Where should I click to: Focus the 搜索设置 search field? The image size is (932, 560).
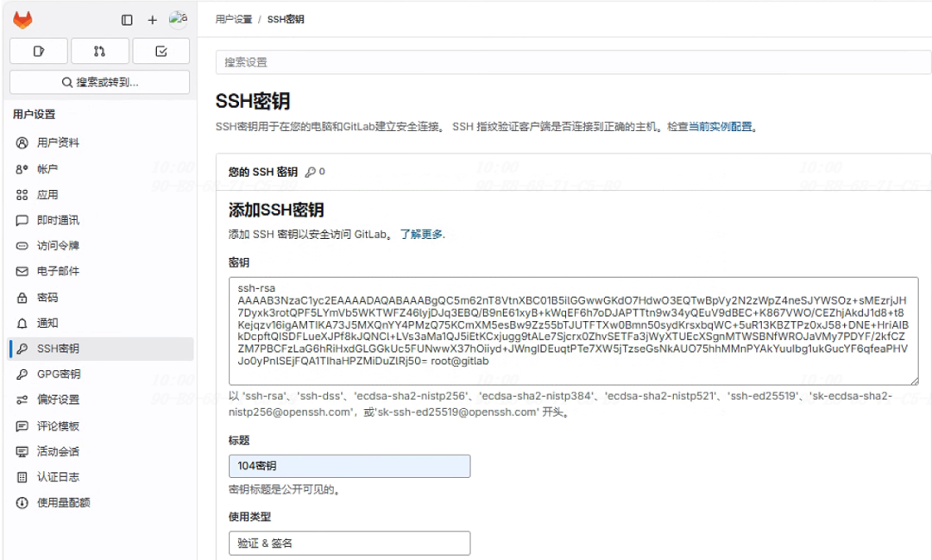(573, 62)
